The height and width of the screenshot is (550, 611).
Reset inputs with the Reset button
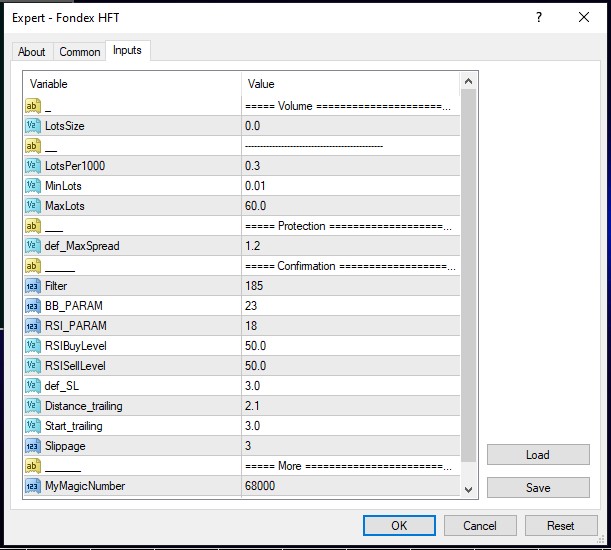pos(561,525)
